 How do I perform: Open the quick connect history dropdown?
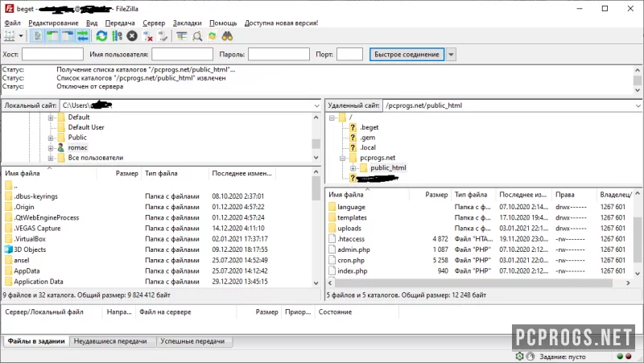point(451,54)
